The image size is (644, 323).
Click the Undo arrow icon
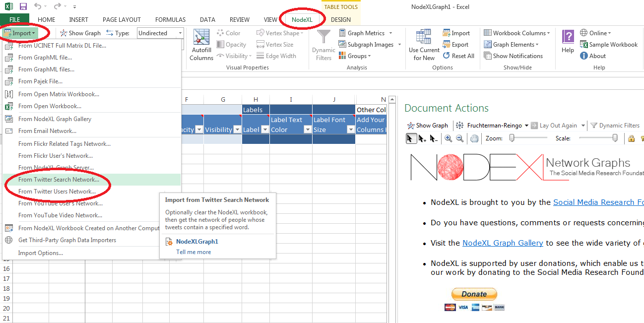click(x=39, y=6)
